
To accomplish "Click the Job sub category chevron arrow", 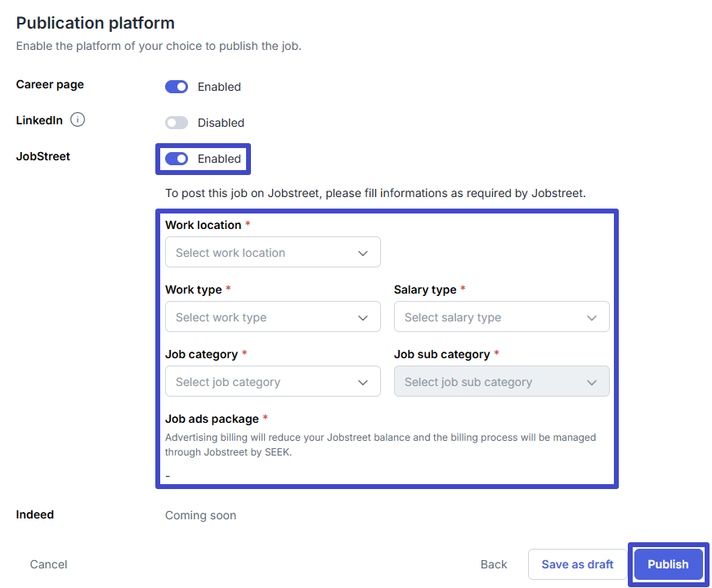I will 592,383.
